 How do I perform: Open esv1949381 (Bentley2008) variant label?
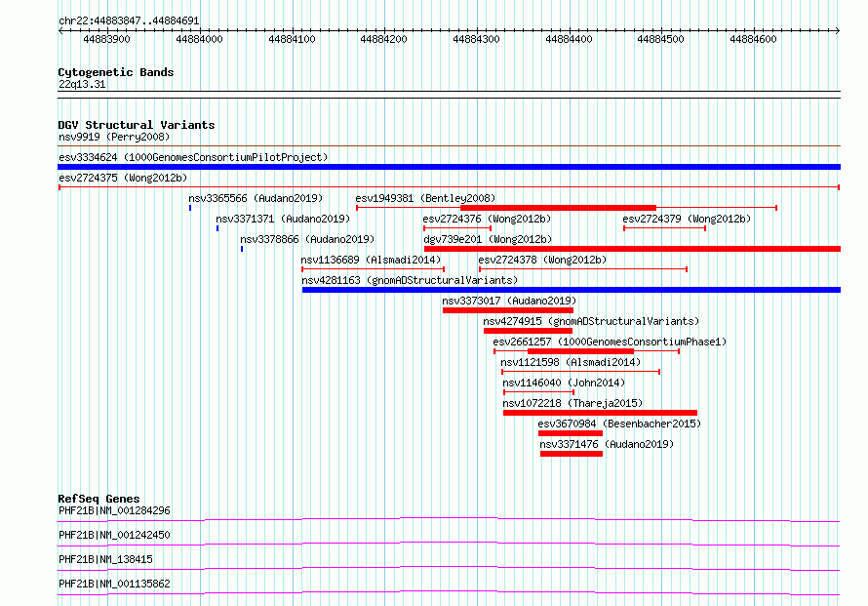pyautogui.click(x=425, y=198)
